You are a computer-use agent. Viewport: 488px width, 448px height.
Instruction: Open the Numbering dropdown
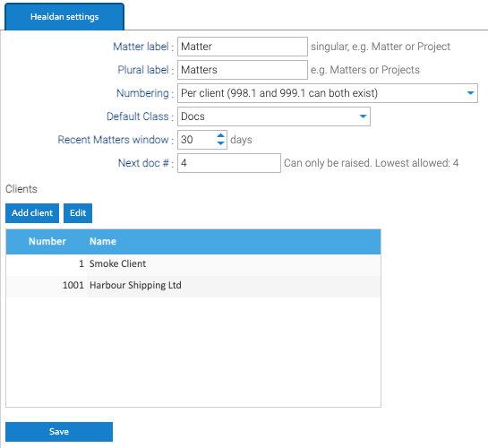(328, 93)
